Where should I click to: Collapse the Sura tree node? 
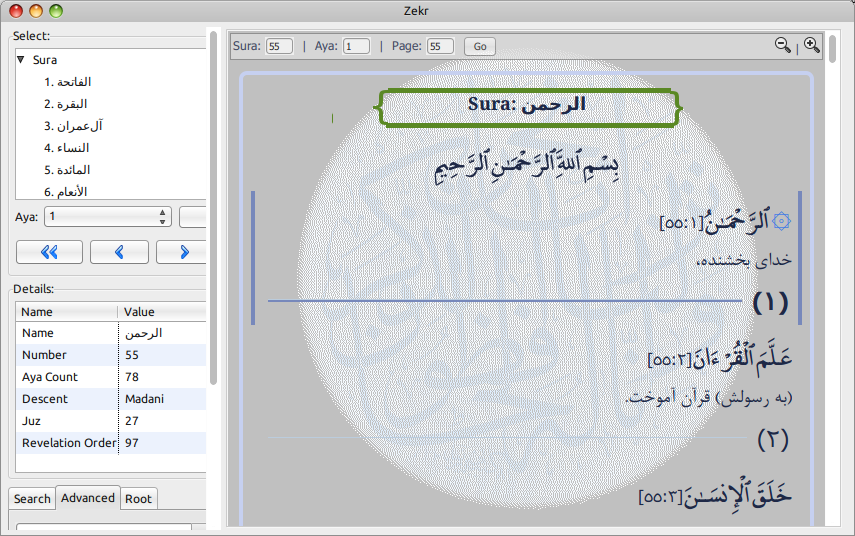tap(21, 60)
